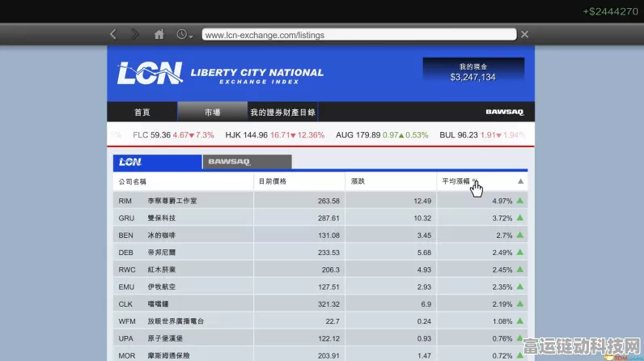Image resolution: width=644 pixels, height=361 pixels.
Task: Open the MOR listing row
Action: pos(320,355)
